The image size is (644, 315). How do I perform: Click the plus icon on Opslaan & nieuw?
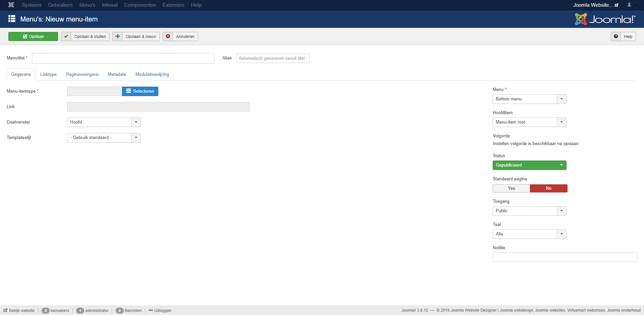tap(117, 36)
